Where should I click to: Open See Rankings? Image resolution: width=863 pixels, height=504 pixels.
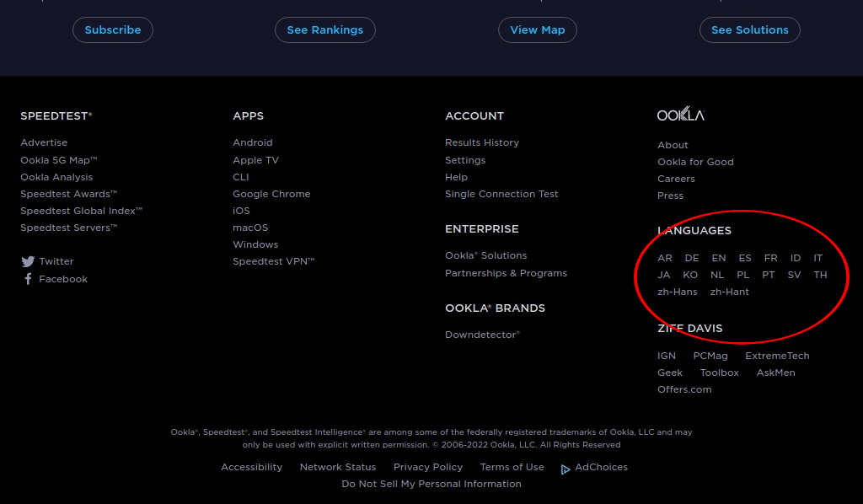[x=324, y=29]
